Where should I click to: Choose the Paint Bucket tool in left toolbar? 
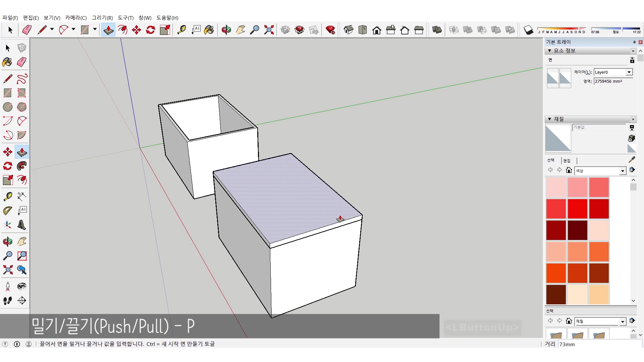(7, 62)
